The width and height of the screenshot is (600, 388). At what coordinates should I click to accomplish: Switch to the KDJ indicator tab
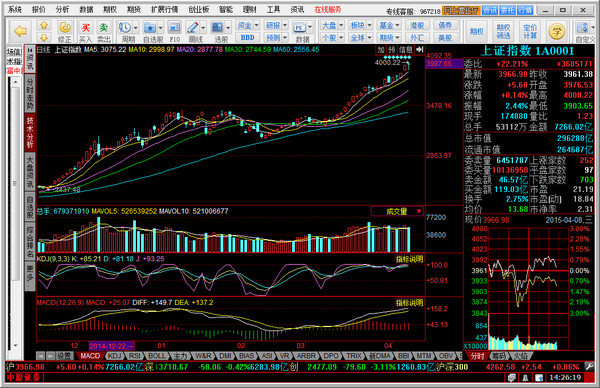tap(114, 356)
